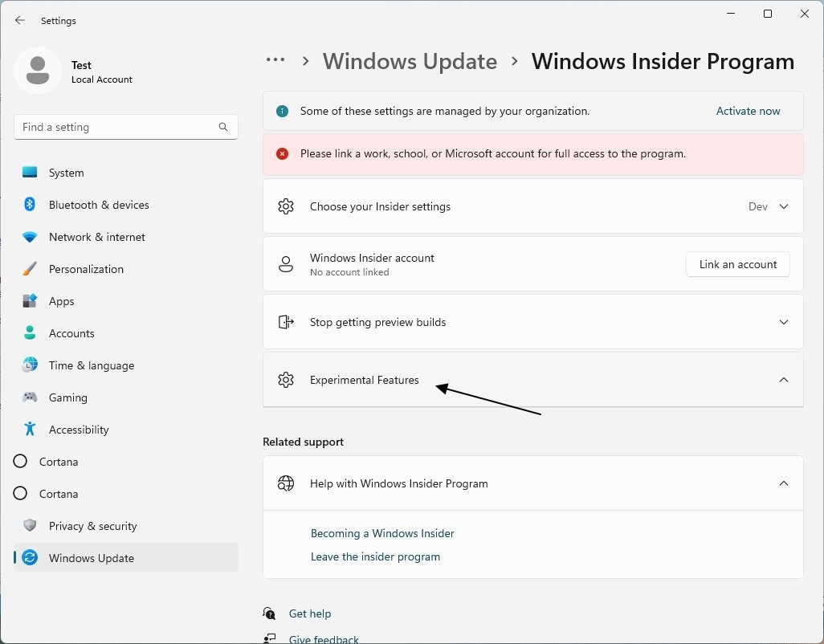This screenshot has height=644, width=824.
Task: Click the globe icon beside Help with Insider
Action: pyautogui.click(x=286, y=483)
